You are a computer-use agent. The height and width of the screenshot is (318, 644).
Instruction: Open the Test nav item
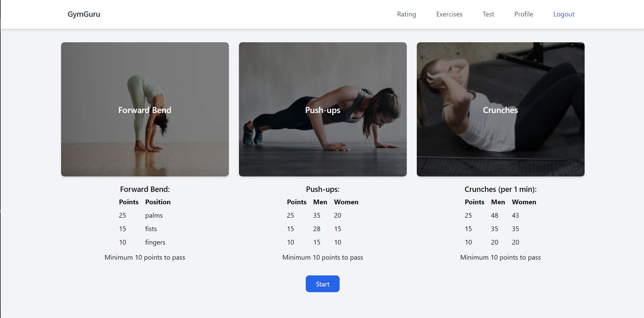[488, 14]
